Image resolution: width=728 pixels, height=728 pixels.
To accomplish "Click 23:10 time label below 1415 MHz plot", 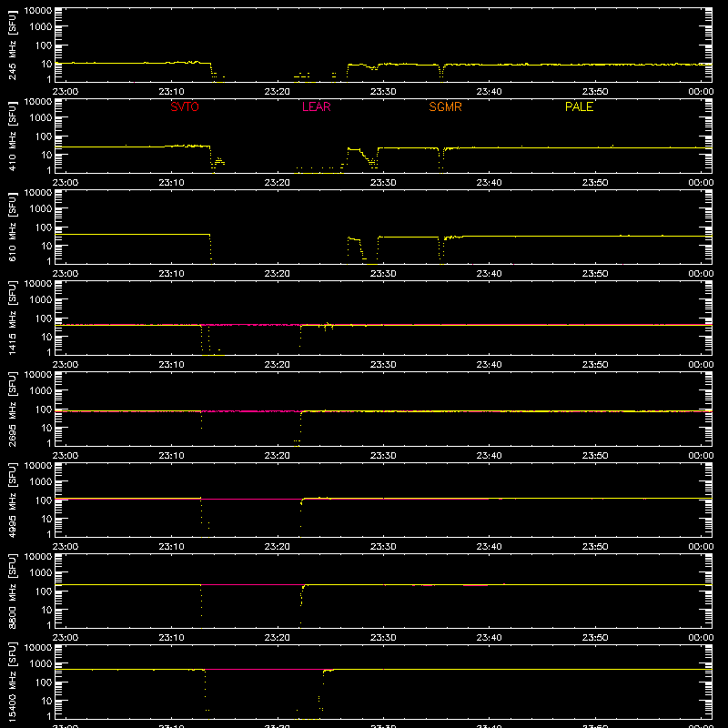I will [171, 365].
